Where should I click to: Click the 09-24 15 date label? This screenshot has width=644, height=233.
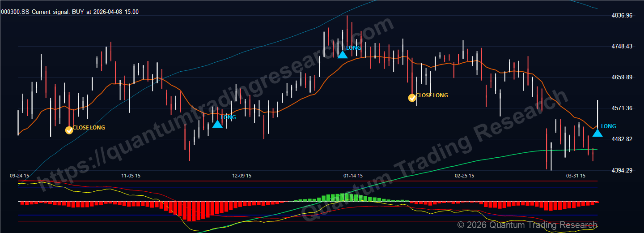pyautogui.click(x=20, y=176)
